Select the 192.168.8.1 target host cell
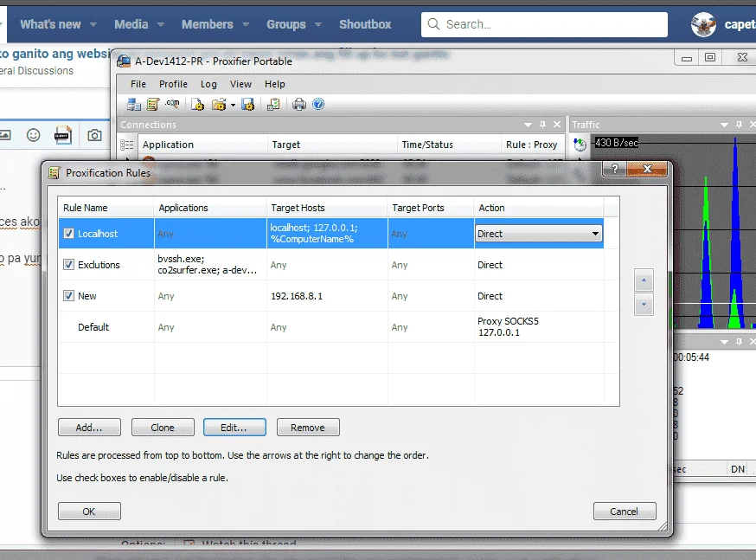This screenshot has width=756, height=560. pyautogui.click(x=327, y=296)
